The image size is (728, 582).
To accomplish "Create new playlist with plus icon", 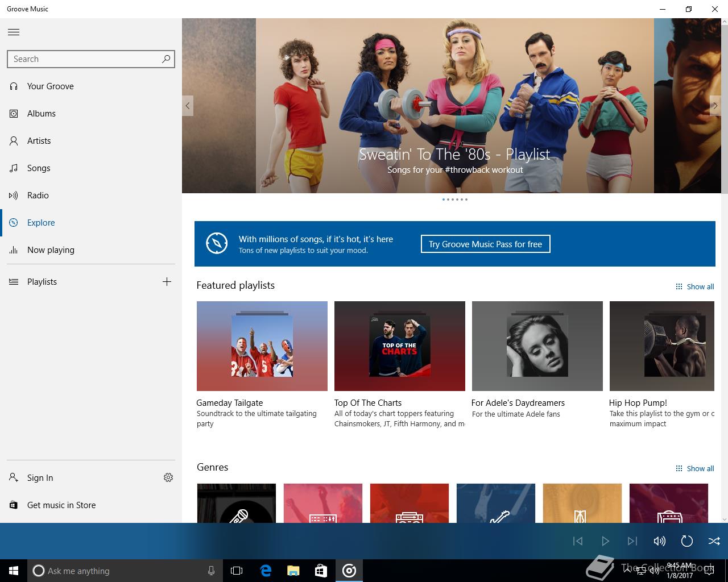I will [x=167, y=282].
